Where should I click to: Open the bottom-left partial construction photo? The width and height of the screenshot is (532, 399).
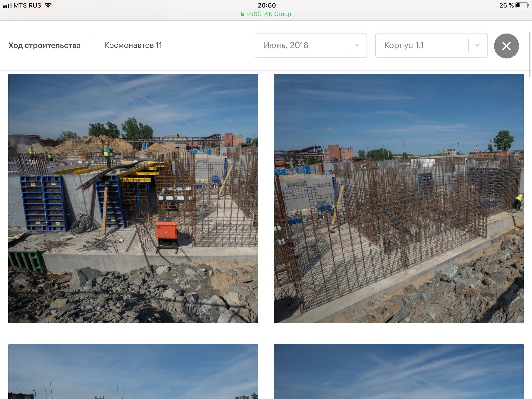[133, 371]
